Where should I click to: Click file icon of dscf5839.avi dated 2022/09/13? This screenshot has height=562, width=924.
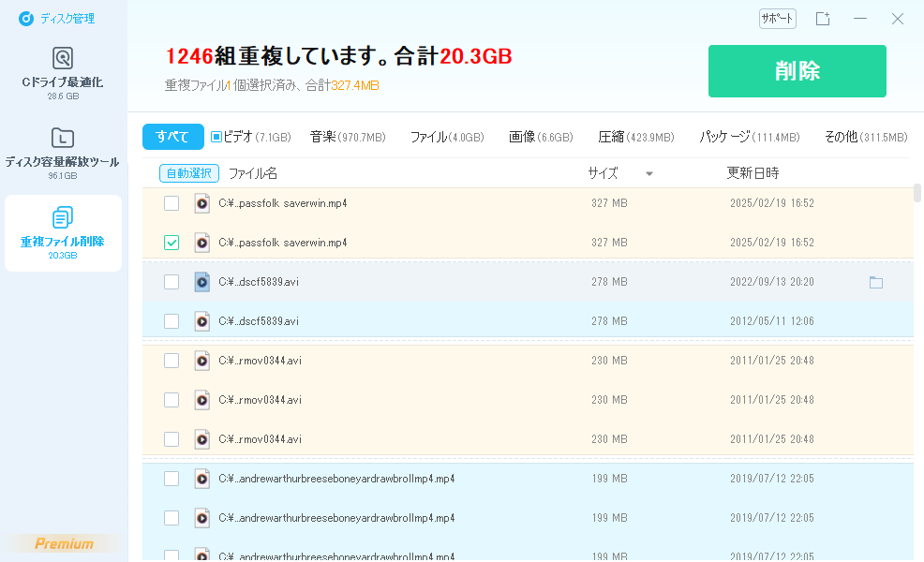[202, 282]
